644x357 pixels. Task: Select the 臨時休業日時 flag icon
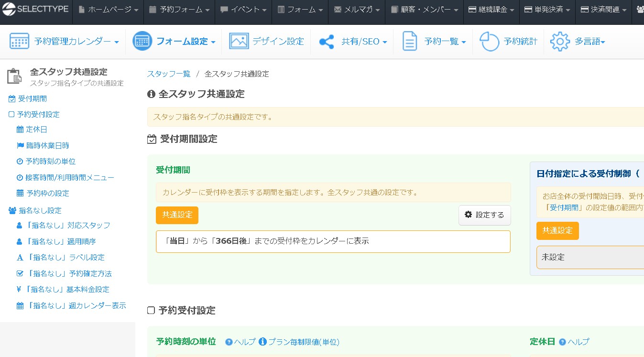(20, 145)
